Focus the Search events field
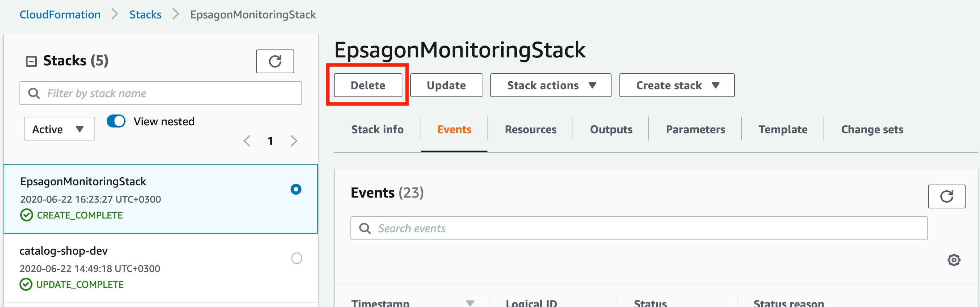The height and width of the screenshot is (307, 980). click(x=639, y=228)
